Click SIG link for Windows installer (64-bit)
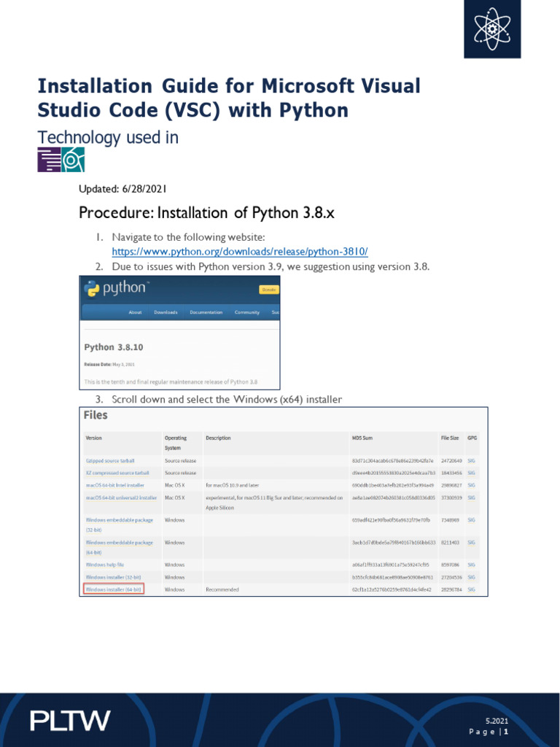Screen dimensions: 560x747 [471, 589]
